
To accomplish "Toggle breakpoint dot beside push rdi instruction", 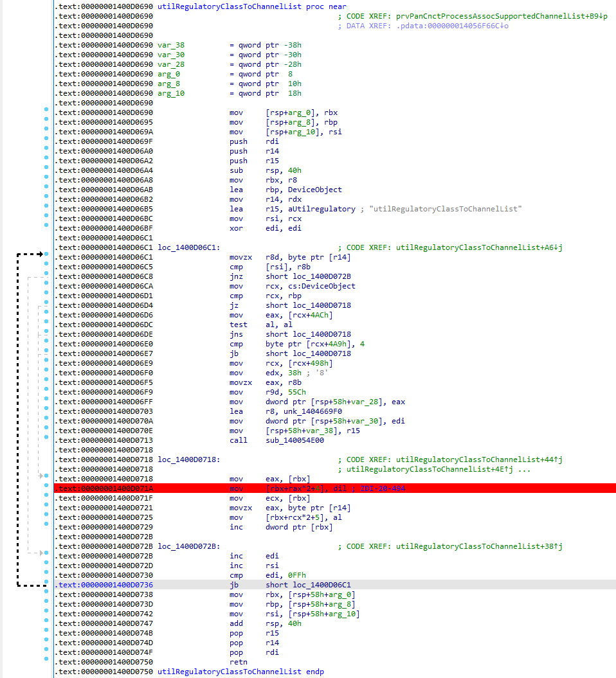I will tap(46, 141).
